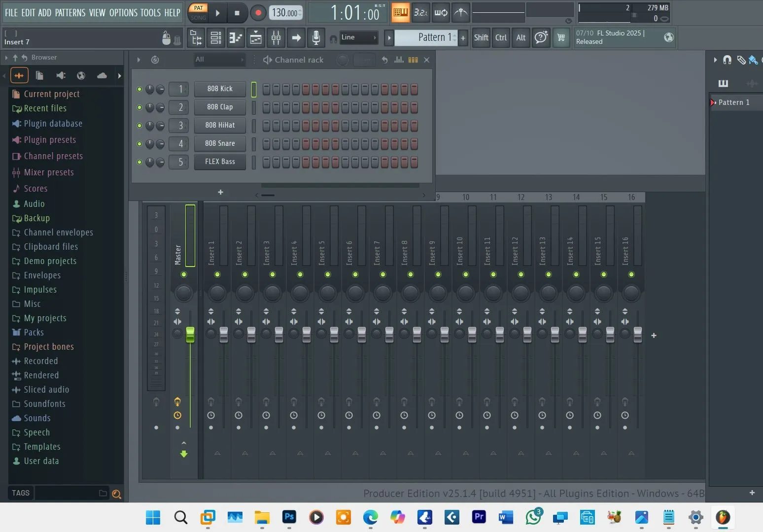This screenshot has height=532, width=763.
Task: Open the Line snap dropdown
Action: coord(359,37)
